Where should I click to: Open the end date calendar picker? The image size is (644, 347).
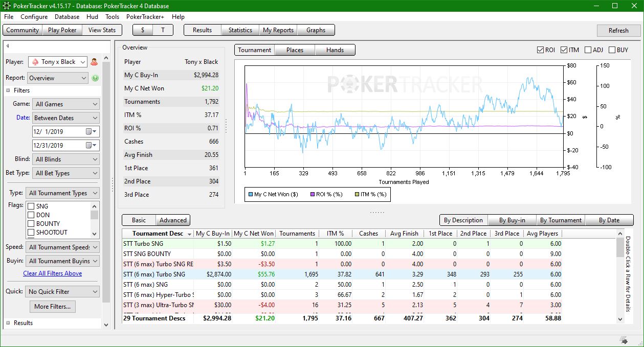pyautogui.click(x=89, y=146)
